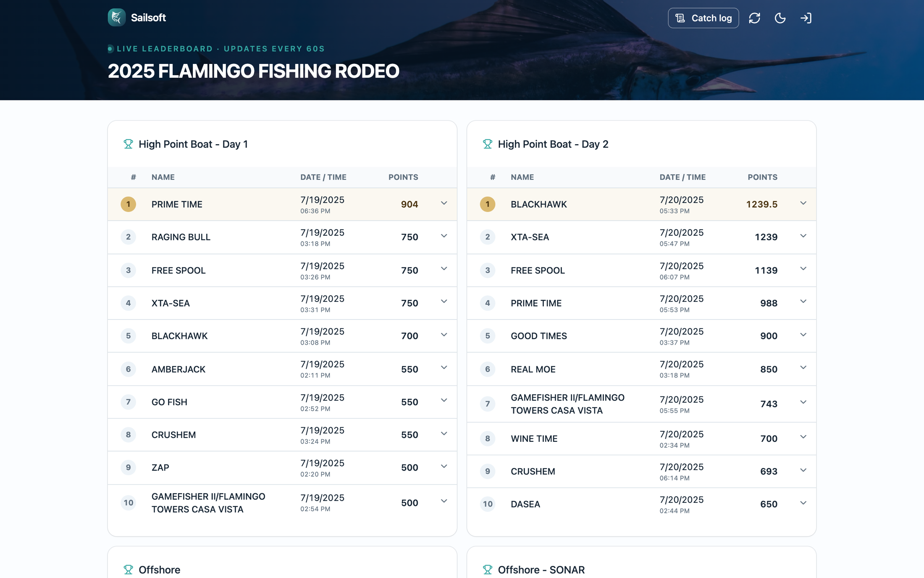Image resolution: width=924 pixels, height=578 pixels.
Task: Select GOOD TIMES boat name
Action: pyautogui.click(x=539, y=336)
